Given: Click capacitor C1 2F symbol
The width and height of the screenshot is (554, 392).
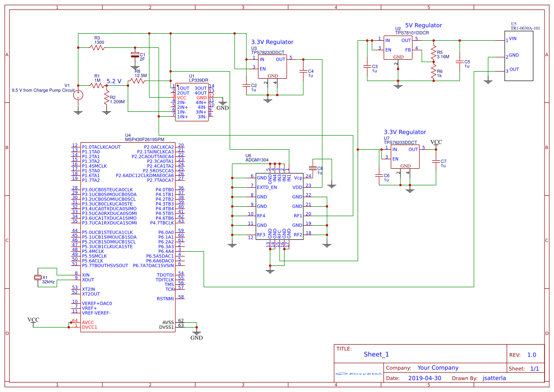Looking at the screenshot, I should tap(135, 56).
